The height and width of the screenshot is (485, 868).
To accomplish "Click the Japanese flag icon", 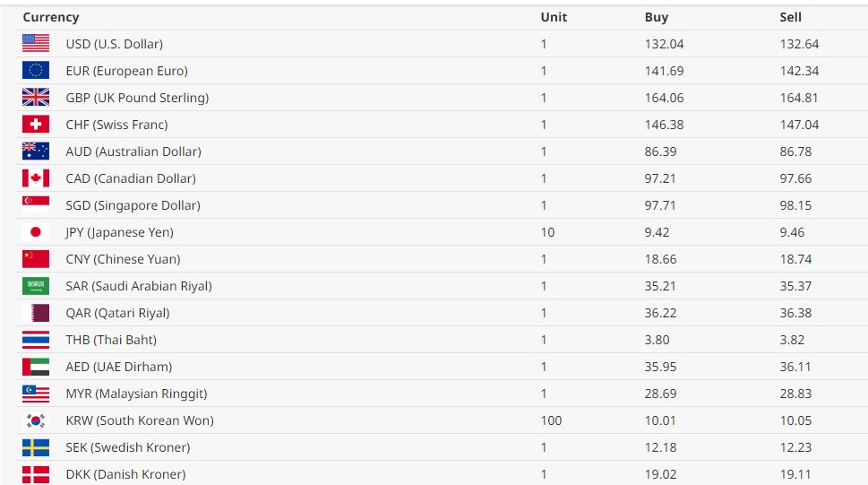I will 36,231.
